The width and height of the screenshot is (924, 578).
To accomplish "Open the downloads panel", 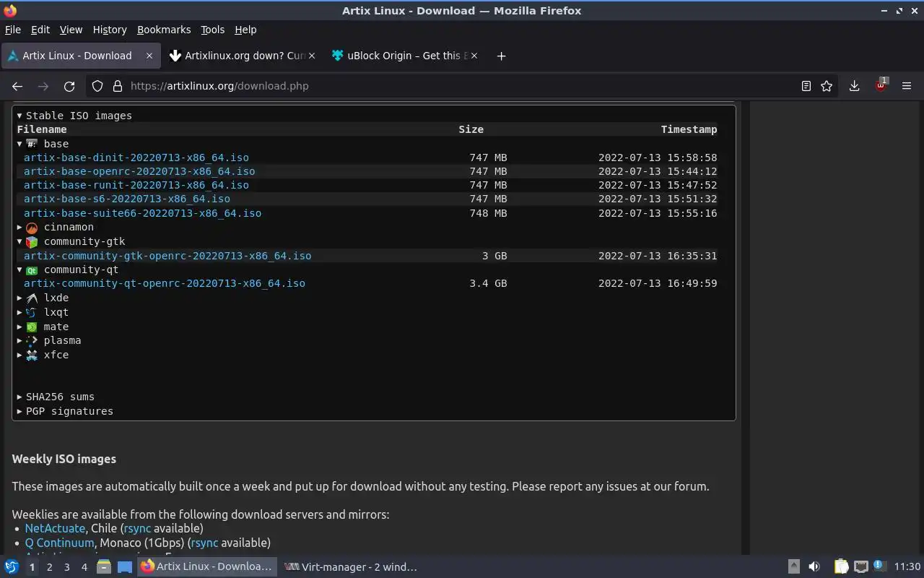I will click(854, 86).
